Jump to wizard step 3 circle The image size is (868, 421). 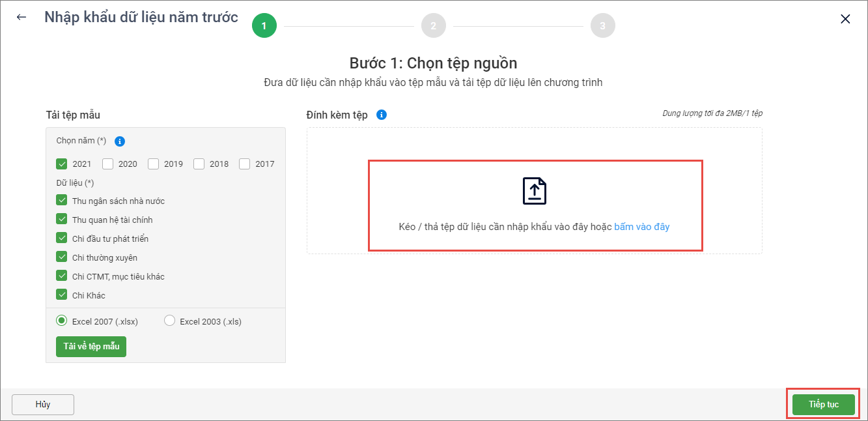[x=602, y=26]
